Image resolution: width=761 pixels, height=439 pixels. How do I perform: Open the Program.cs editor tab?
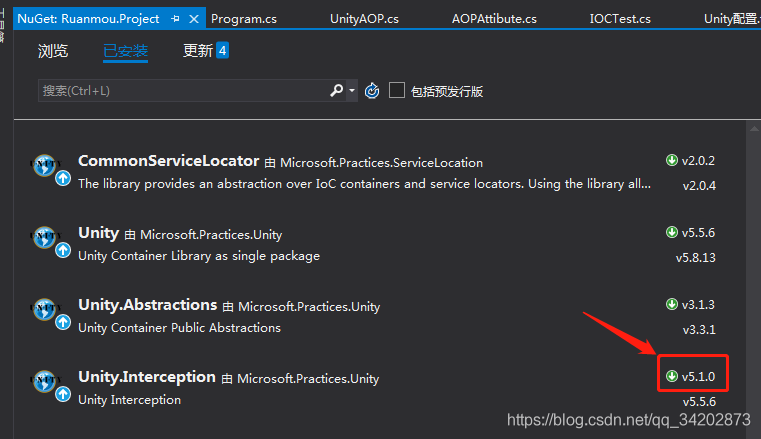point(244,19)
